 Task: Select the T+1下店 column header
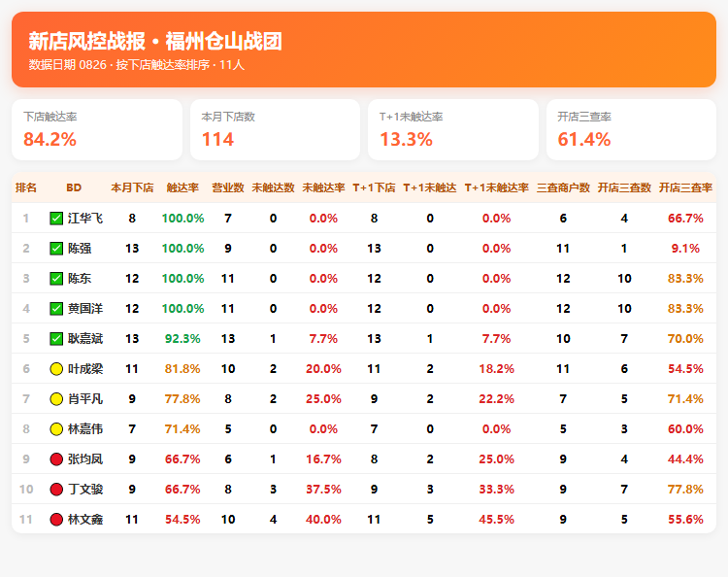[x=375, y=187]
